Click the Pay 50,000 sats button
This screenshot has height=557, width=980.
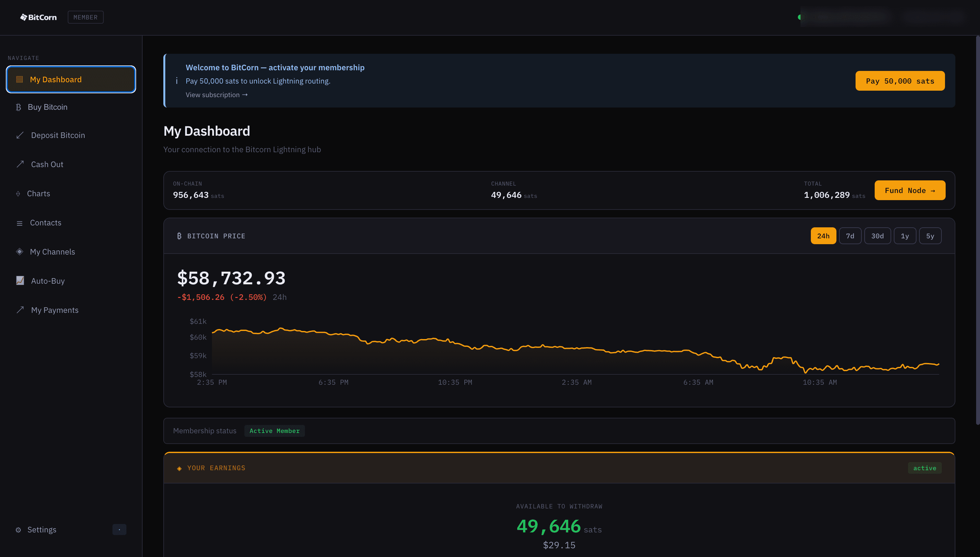[x=900, y=81]
